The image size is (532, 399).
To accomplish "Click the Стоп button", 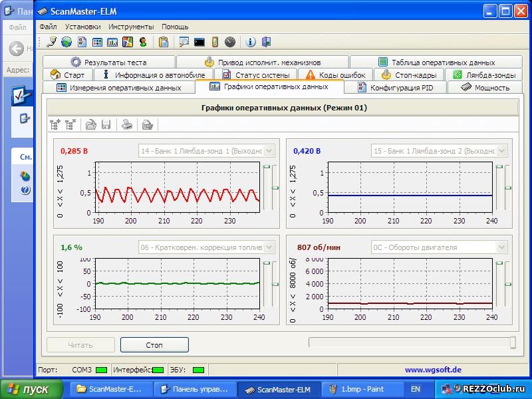I will [x=154, y=345].
